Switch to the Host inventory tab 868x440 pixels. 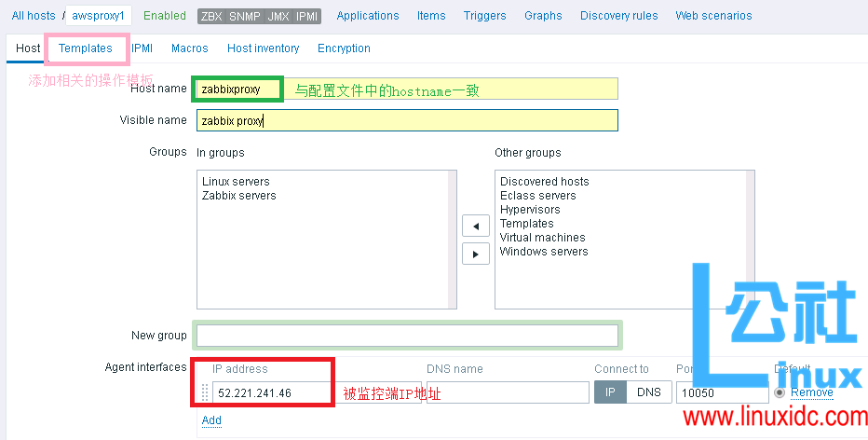point(263,48)
